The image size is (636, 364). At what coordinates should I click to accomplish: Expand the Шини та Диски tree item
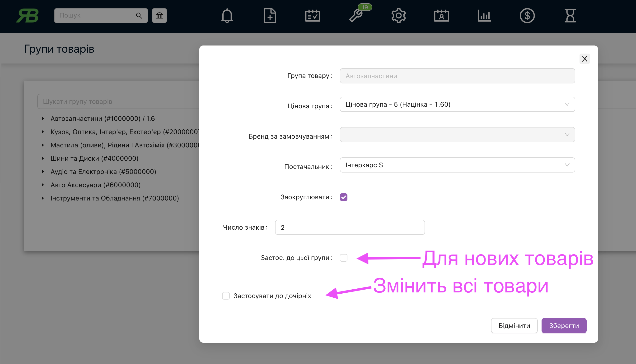coord(43,159)
